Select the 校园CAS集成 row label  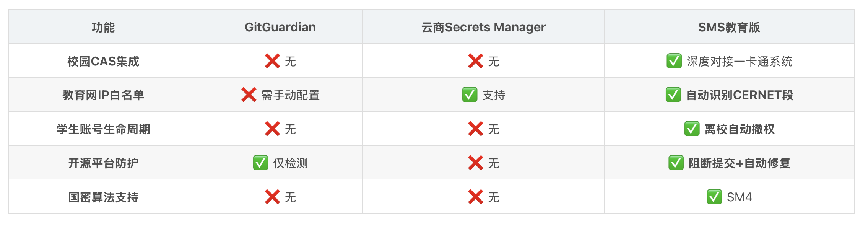coord(103,61)
